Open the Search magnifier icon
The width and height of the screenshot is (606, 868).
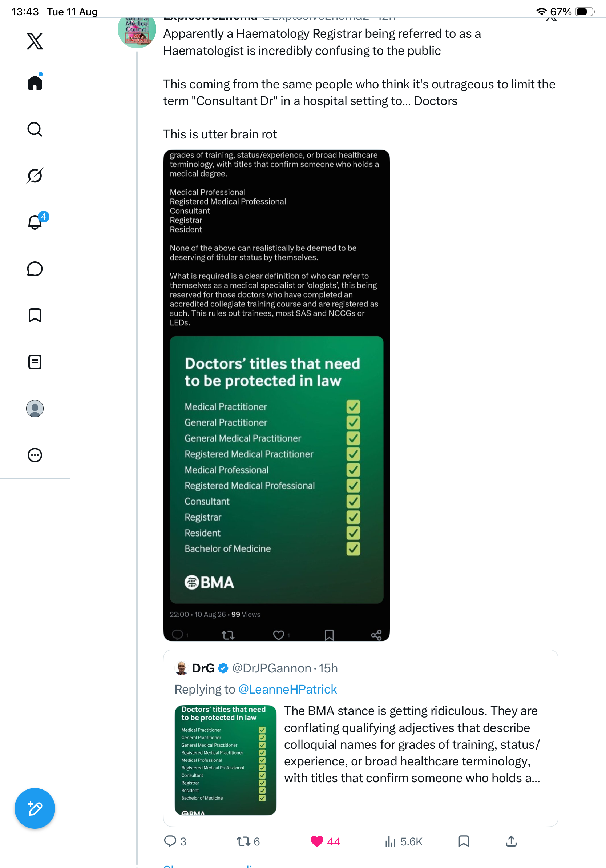pyautogui.click(x=35, y=129)
